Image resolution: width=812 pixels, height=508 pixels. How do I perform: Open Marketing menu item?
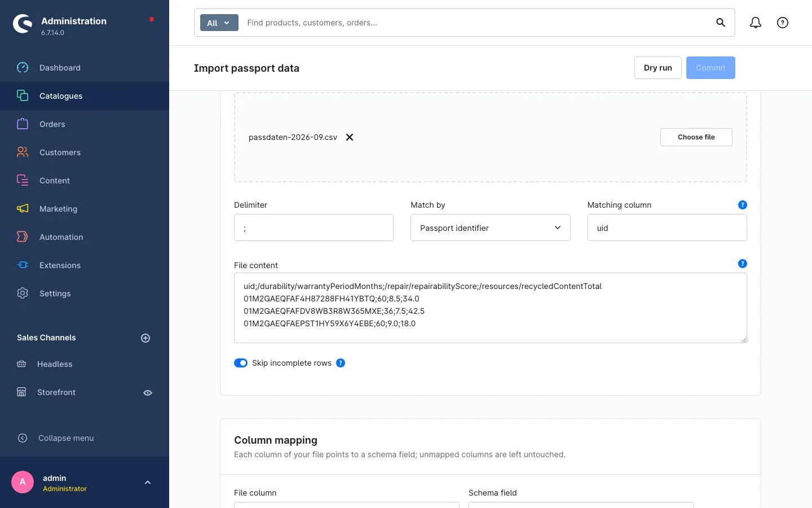85,209
